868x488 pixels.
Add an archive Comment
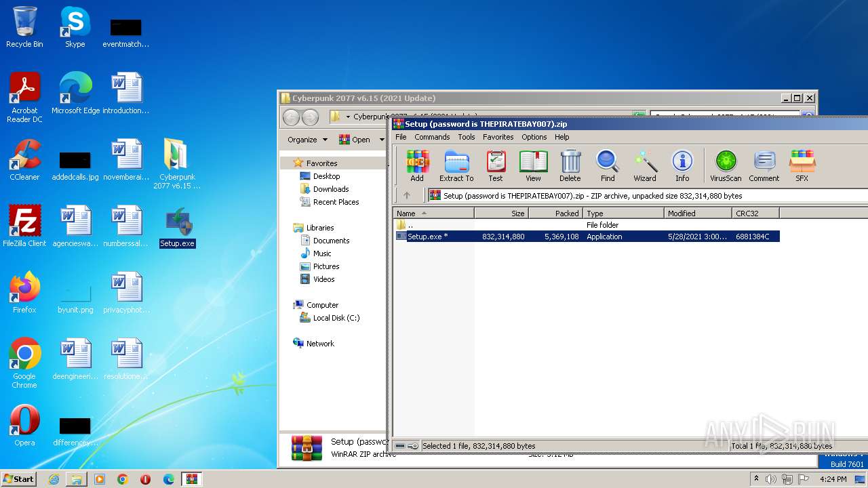(764, 166)
